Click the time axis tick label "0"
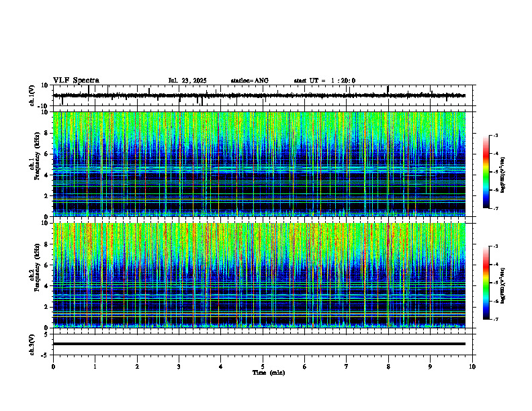This screenshot has height=411, width=532. [53, 367]
